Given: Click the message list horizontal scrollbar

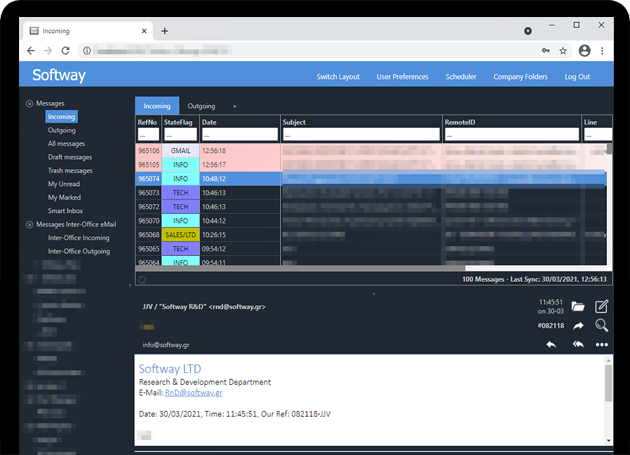Looking at the screenshot, I should [x=301, y=268].
